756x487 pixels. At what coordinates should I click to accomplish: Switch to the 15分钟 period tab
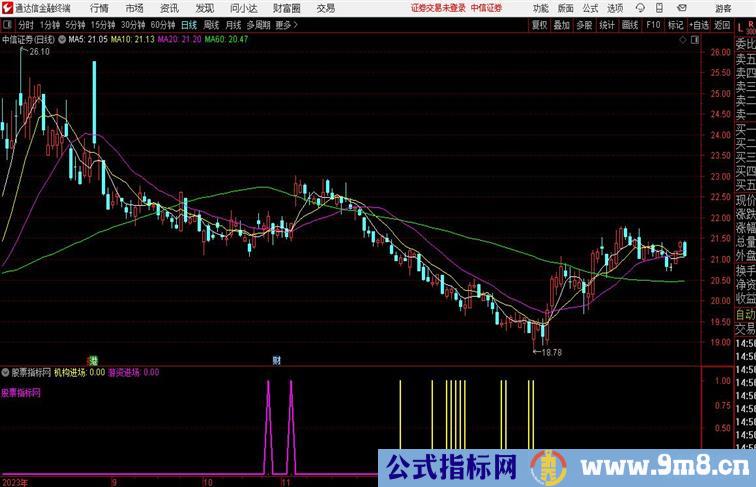(103, 25)
